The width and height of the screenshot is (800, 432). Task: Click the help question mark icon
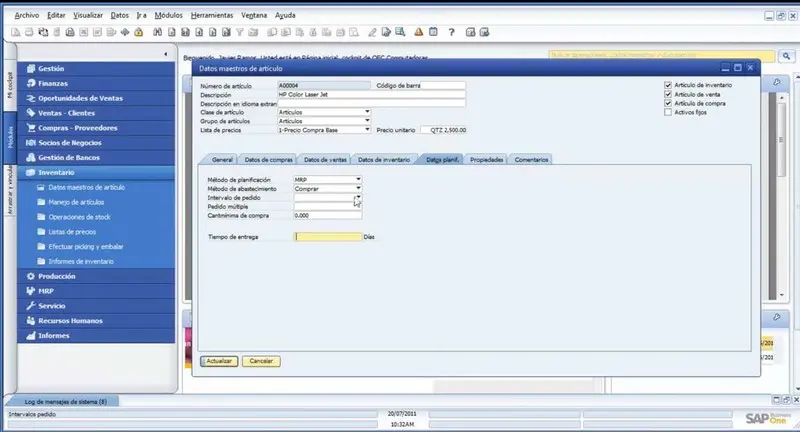pos(451,32)
